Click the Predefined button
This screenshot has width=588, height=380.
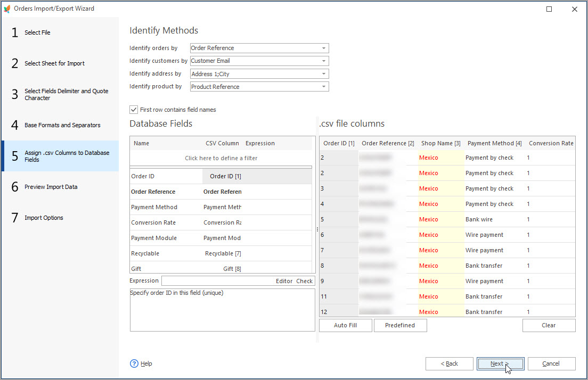pos(400,325)
